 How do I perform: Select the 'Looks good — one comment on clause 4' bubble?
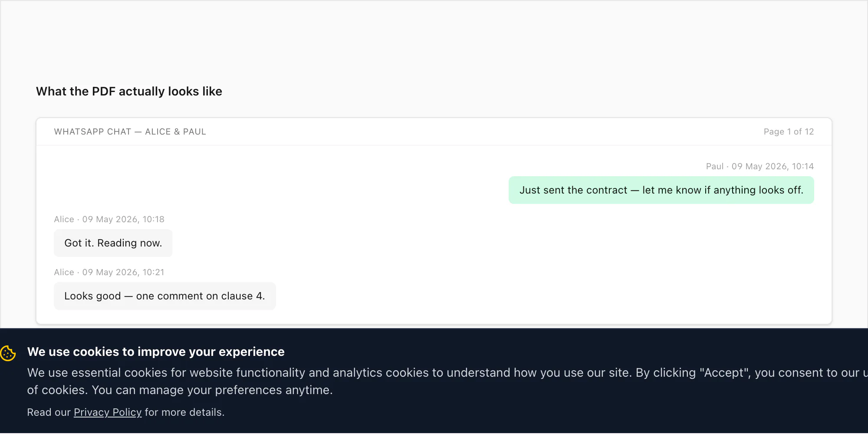click(165, 296)
